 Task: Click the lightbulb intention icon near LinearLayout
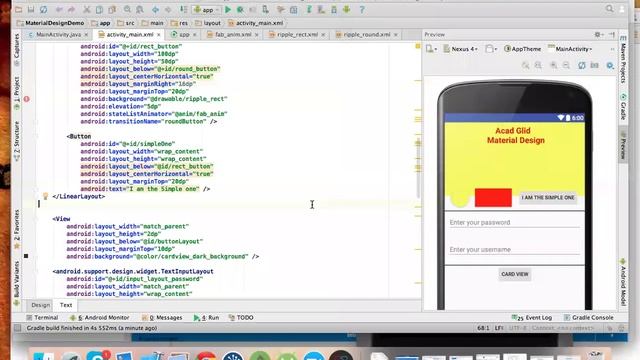(x=45, y=196)
